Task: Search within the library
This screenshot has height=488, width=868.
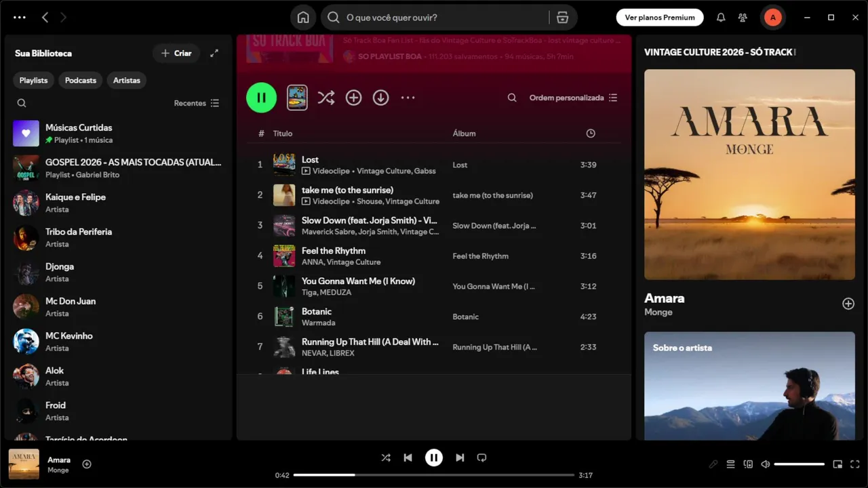Action: [x=22, y=103]
